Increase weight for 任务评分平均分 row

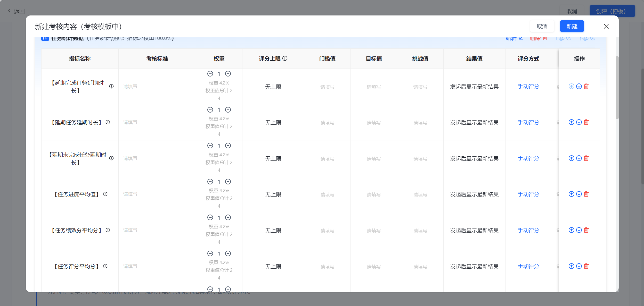point(228,254)
